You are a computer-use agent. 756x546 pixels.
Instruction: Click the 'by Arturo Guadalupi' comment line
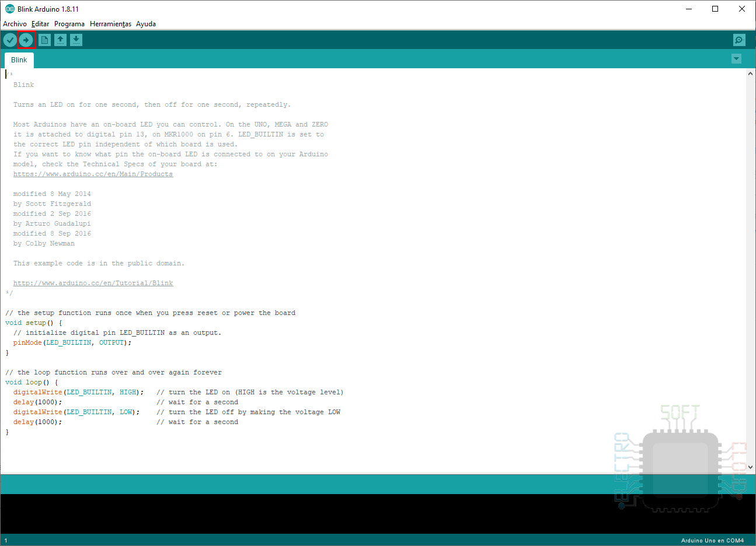pyautogui.click(x=52, y=223)
